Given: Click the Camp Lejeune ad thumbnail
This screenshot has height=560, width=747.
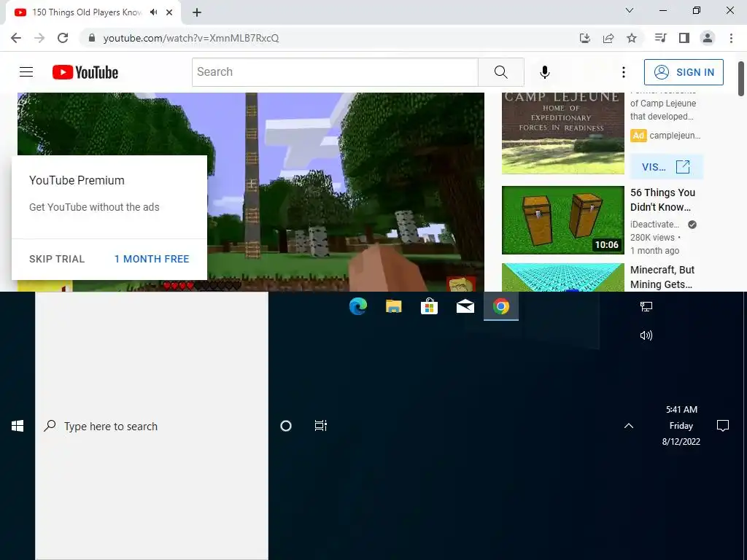Looking at the screenshot, I should (x=563, y=133).
